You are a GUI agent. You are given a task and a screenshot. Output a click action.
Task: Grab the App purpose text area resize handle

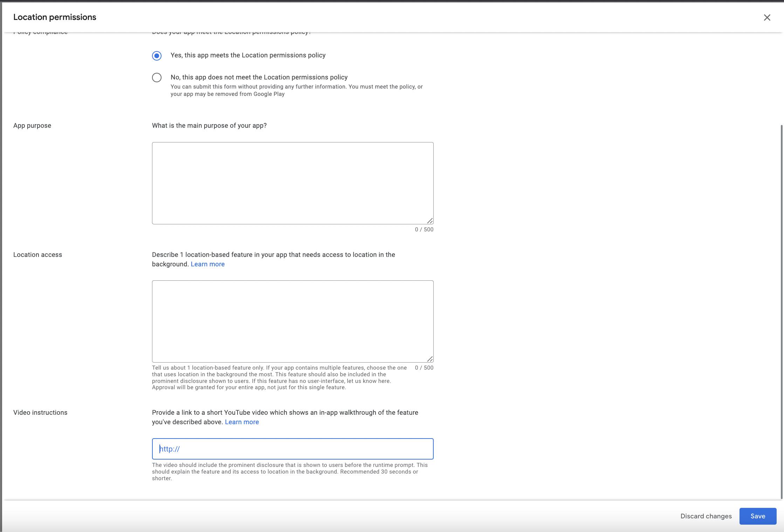click(x=430, y=220)
